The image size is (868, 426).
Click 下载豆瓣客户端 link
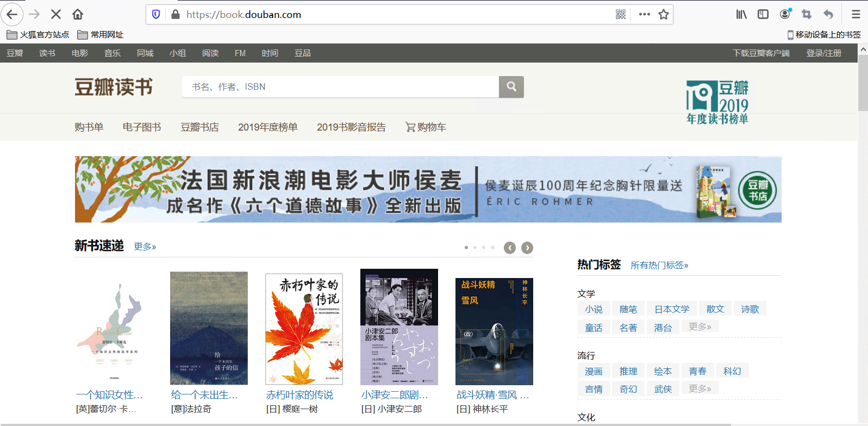click(761, 53)
